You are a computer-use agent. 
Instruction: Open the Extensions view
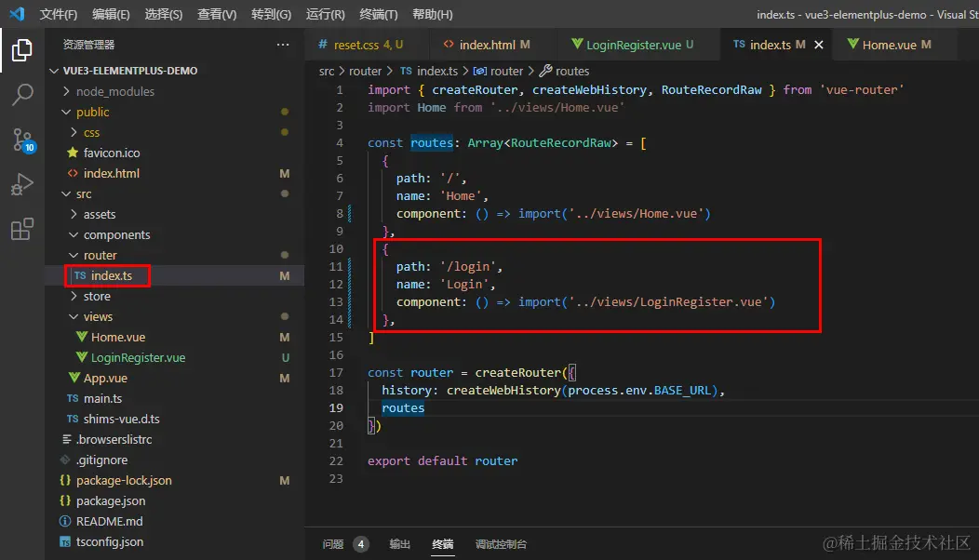[21, 229]
